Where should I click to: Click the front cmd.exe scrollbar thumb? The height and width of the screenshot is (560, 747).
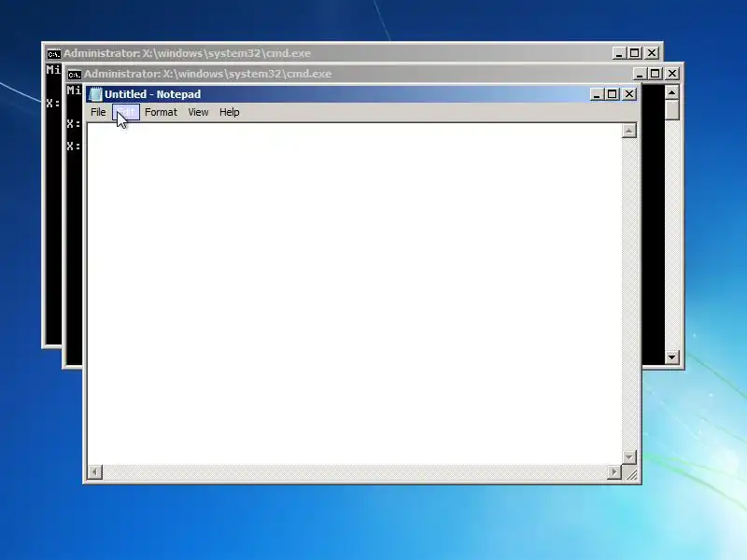tap(671, 110)
